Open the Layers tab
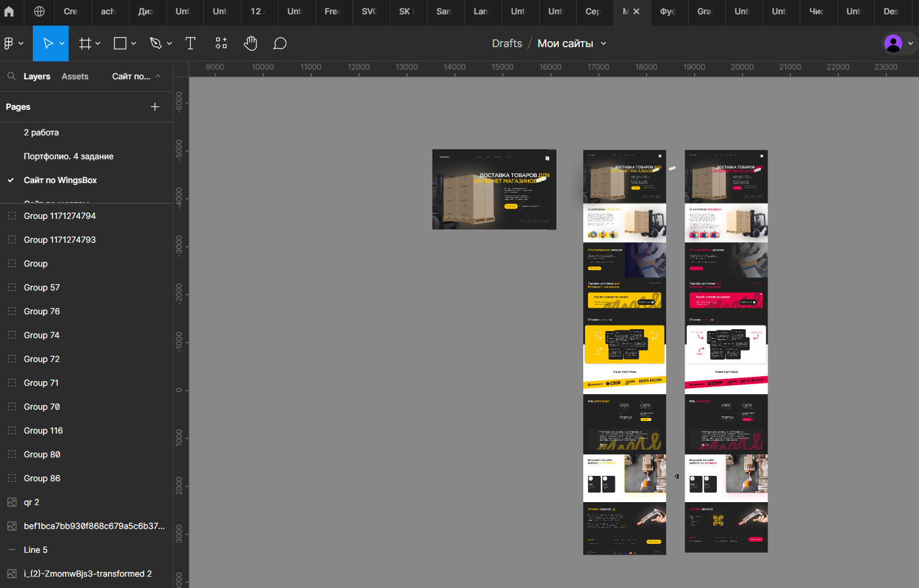This screenshot has width=919, height=588. 37,76
